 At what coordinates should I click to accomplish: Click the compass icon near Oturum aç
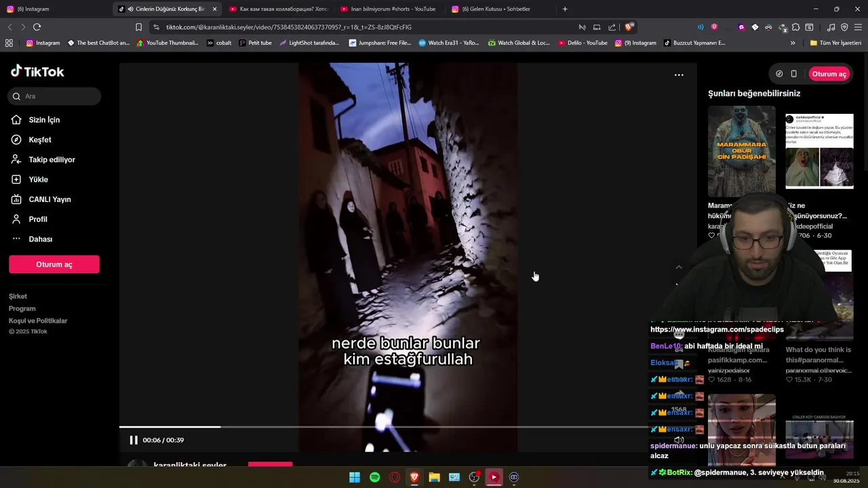pyautogui.click(x=779, y=74)
